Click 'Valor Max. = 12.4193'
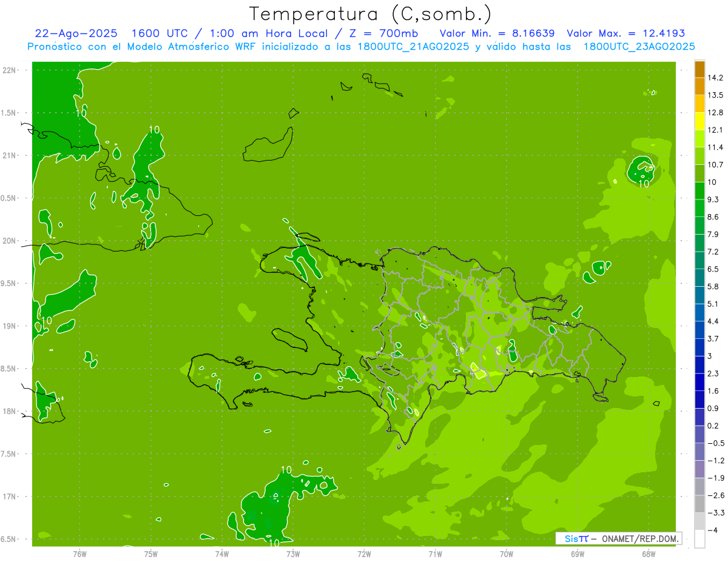Viewport: 728px width, 562px height. 626,33
